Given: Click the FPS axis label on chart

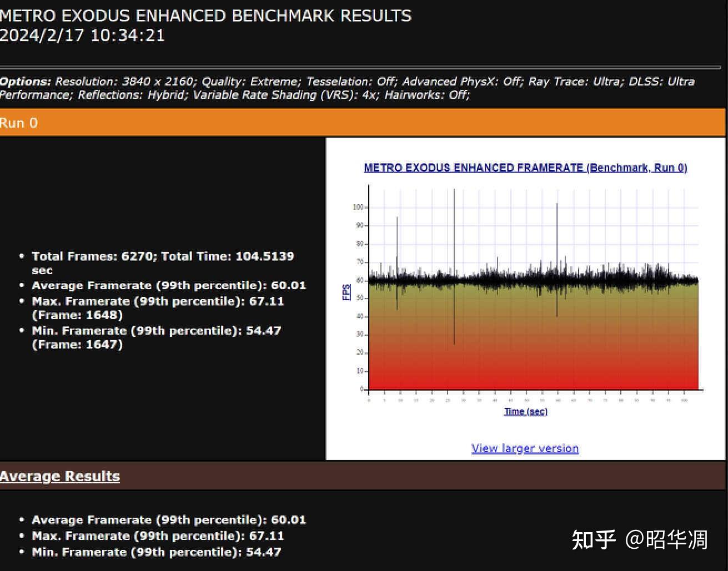Looking at the screenshot, I should [x=347, y=292].
